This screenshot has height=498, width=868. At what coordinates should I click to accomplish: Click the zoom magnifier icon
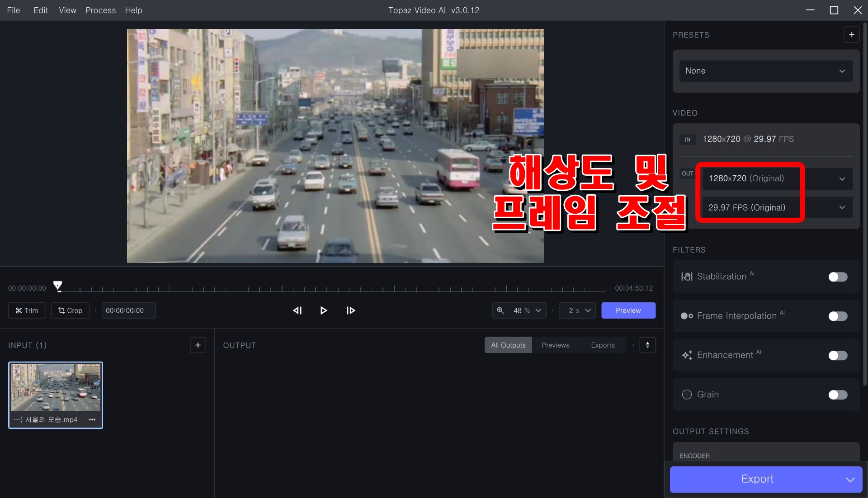(x=500, y=310)
